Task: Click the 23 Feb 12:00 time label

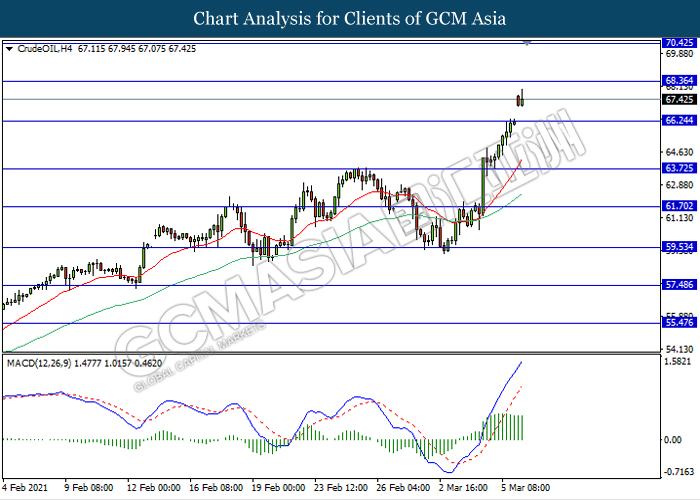Action: pyautogui.click(x=341, y=488)
